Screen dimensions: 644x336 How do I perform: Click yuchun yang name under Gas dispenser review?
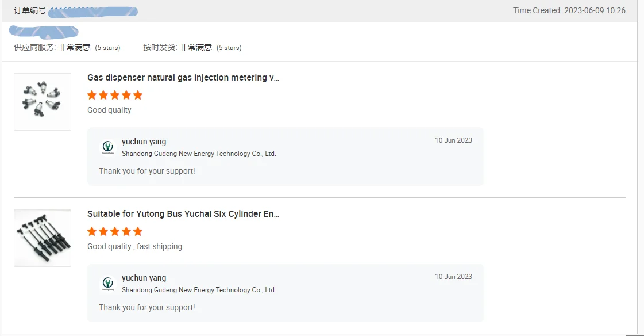[x=144, y=142]
